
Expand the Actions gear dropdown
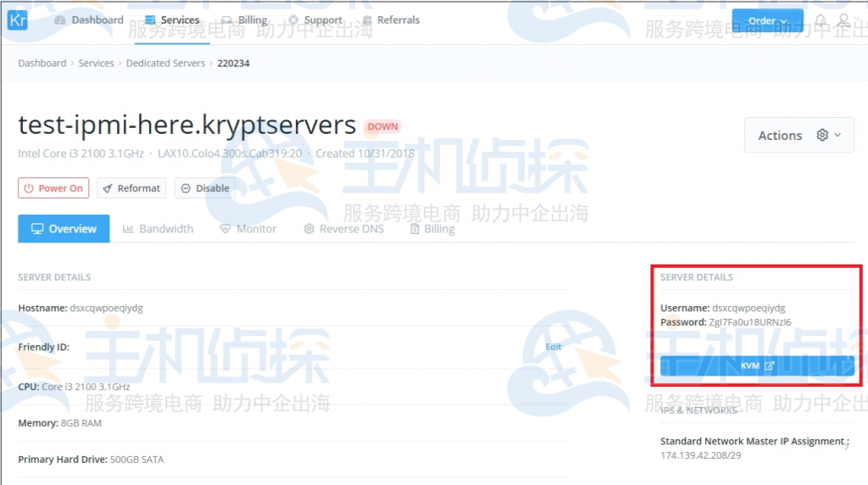coord(798,135)
